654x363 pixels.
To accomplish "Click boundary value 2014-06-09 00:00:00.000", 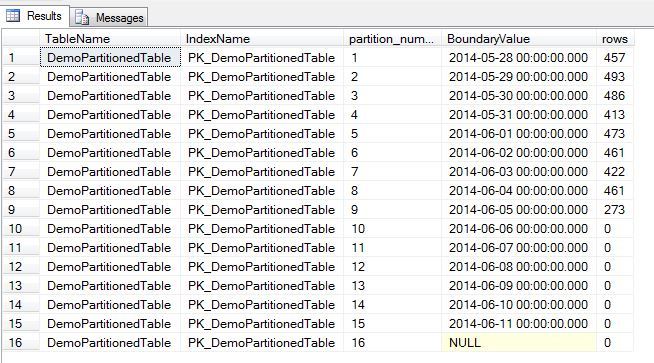I will click(x=519, y=285).
